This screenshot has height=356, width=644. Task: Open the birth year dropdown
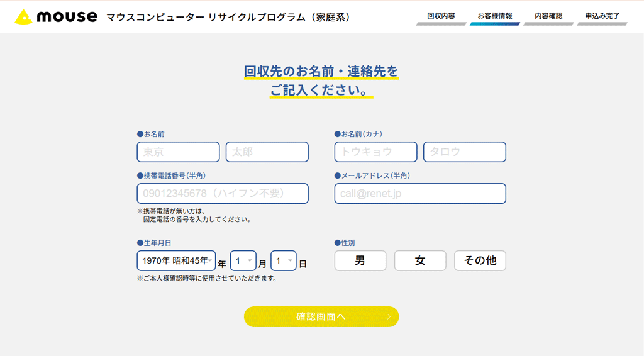pyautogui.click(x=176, y=260)
